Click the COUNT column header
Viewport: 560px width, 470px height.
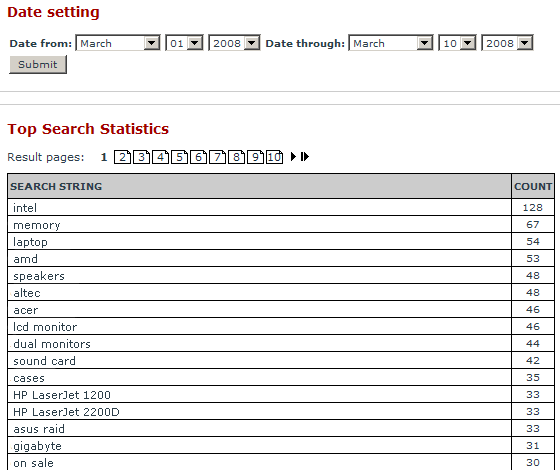[x=533, y=186]
